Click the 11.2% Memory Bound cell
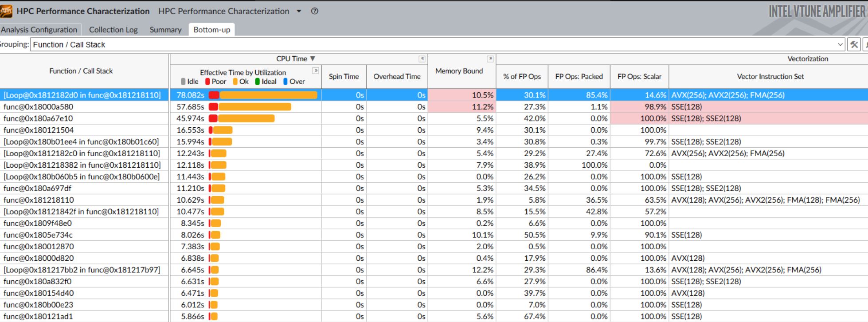Screen dimensions: 868x322 pos(462,107)
